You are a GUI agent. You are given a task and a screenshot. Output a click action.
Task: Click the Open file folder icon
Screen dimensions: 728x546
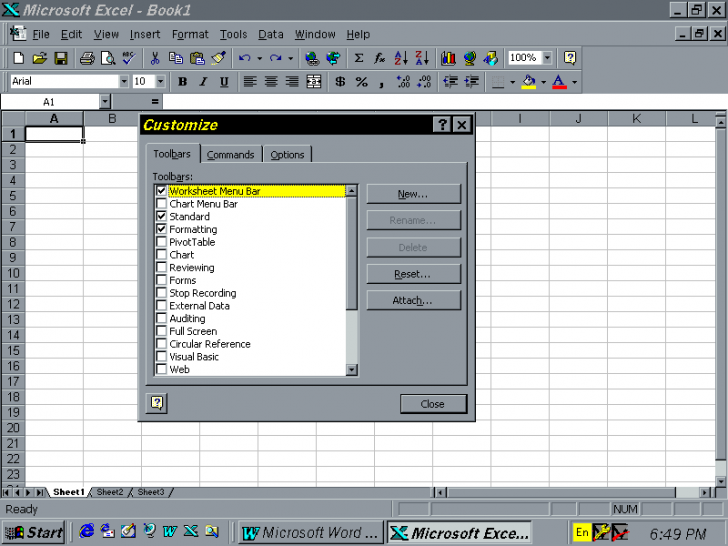[39, 58]
